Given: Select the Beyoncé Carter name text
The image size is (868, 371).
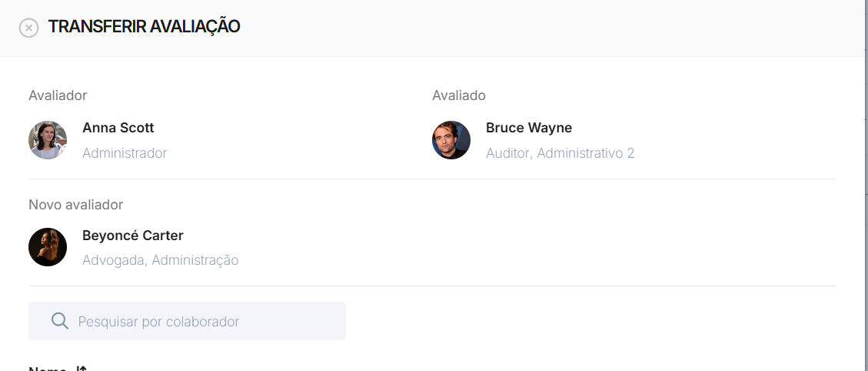Looking at the screenshot, I should coord(133,235).
